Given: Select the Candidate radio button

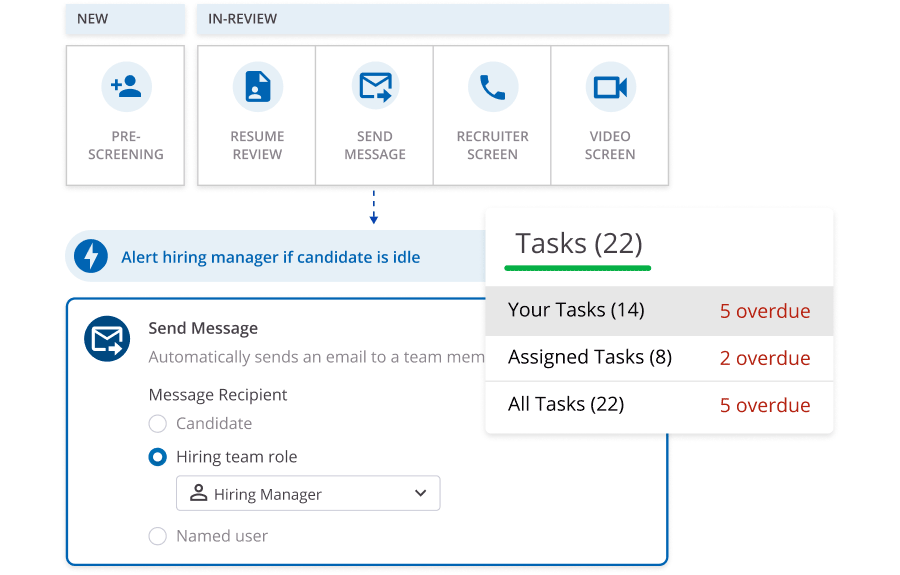Looking at the screenshot, I should tap(157, 424).
